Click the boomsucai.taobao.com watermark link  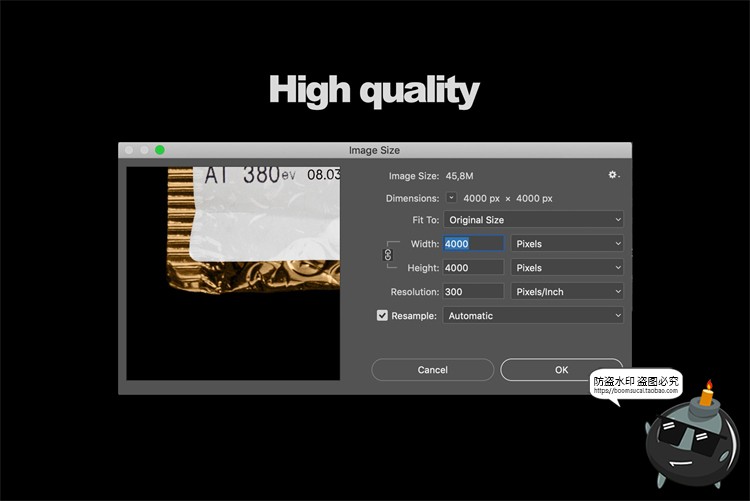[635, 391]
